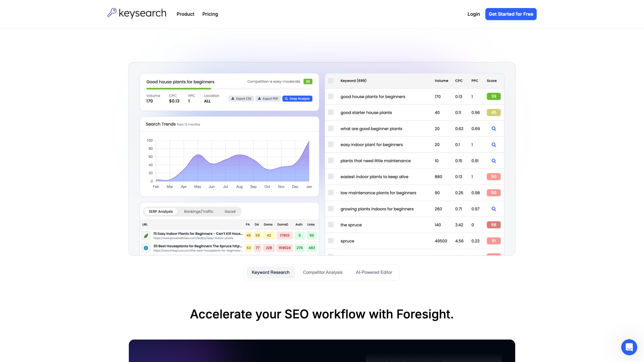This screenshot has height=362, width=644.
Task: Click the score badge 68 for 'the spruce'
Action: 493,225
